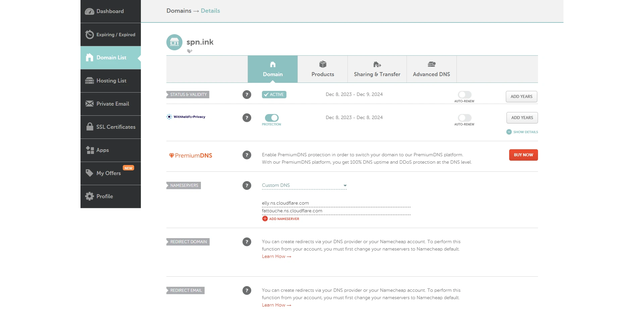This screenshot has height=325, width=644.
Task: Open the Sharing & Transfer tab
Action: click(x=377, y=69)
